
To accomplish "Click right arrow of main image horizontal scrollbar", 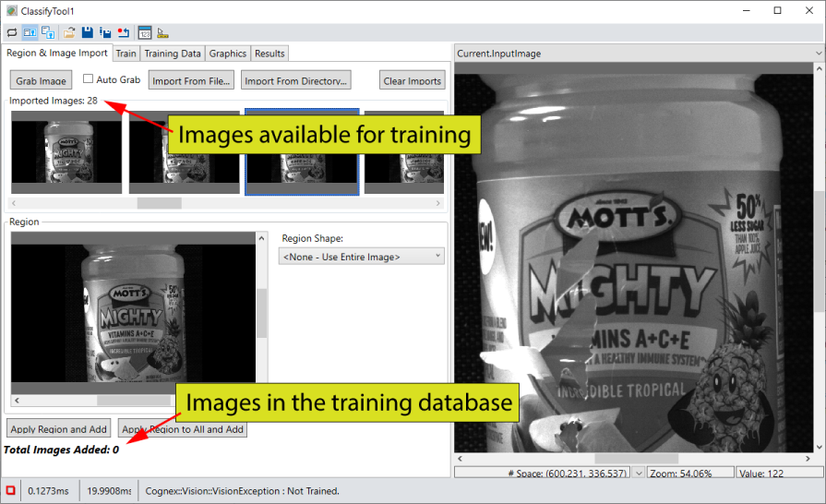I will [808, 459].
